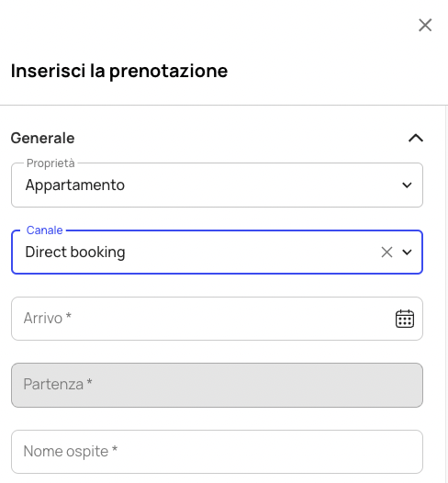Viewport: 448px width, 483px height.
Task: Clear the Direct booking channel selection
Action: click(x=386, y=252)
